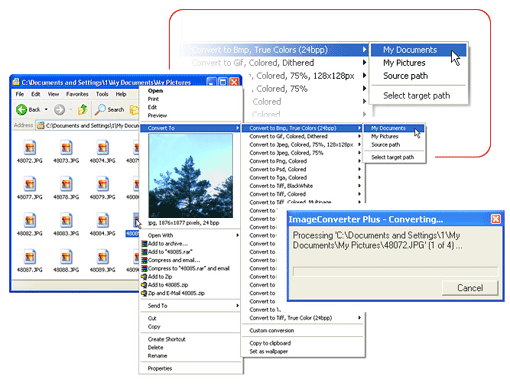The image size is (510, 392).
Task: Select the 48084.JPG file icon
Action: 102,220
